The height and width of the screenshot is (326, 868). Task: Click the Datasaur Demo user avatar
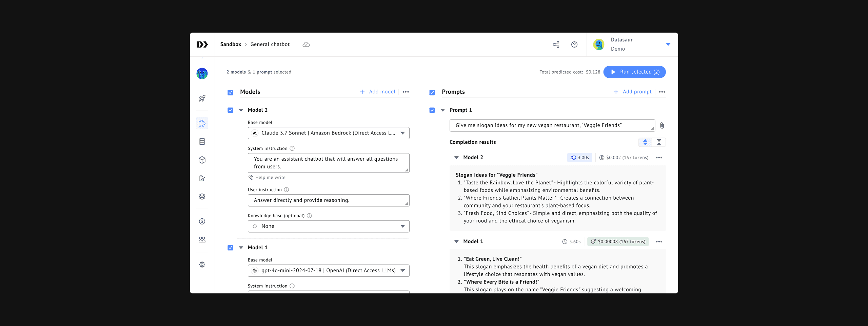[599, 44]
